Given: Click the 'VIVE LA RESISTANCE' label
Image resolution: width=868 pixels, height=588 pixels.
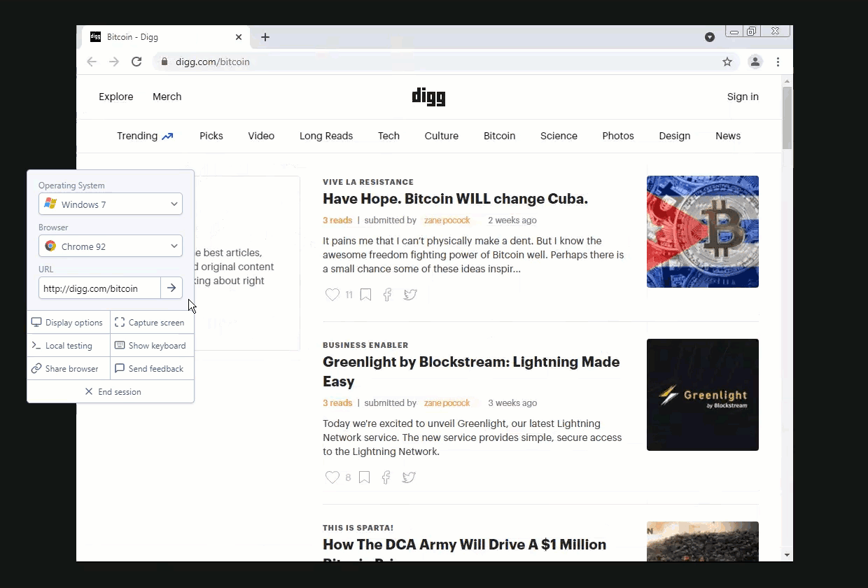Looking at the screenshot, I should point(368,182).
